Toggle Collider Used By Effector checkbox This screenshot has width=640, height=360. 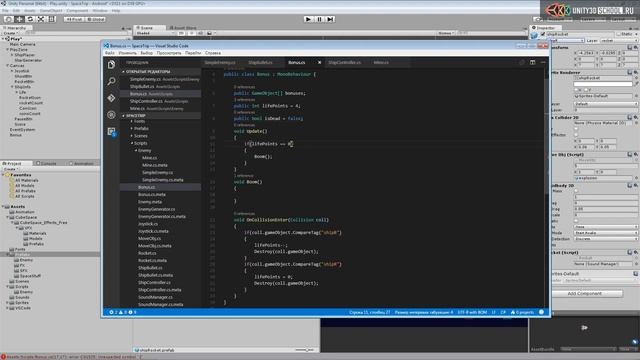click(x=576, y=135)
